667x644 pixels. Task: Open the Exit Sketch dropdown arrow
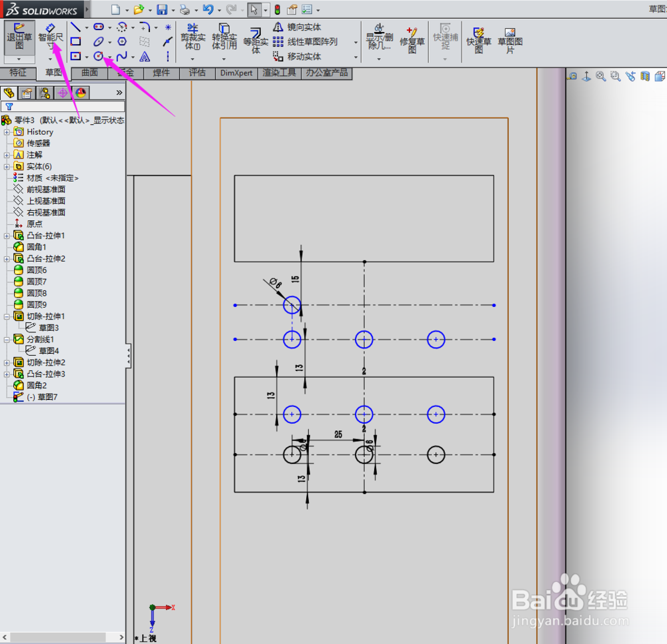tap(19, 59)
